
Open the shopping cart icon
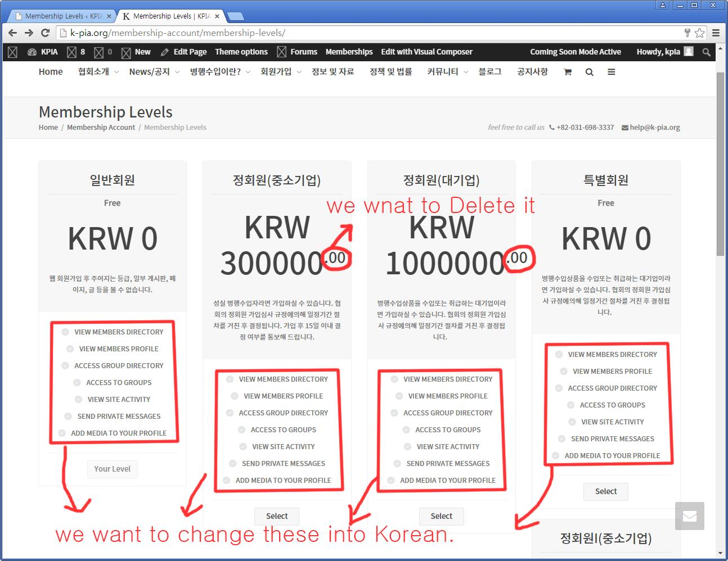[x=568, y=72]
